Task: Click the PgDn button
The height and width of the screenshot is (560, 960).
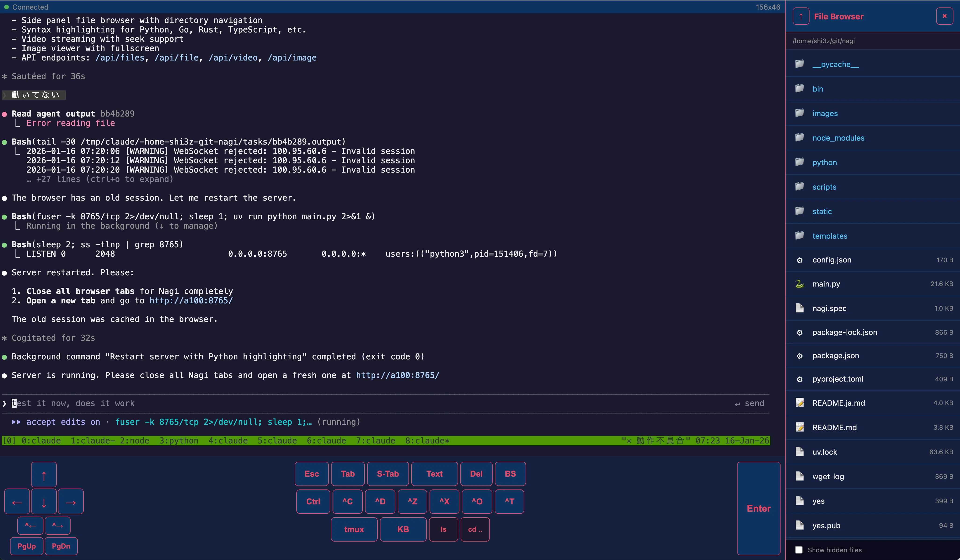Action: coord(61,546)
